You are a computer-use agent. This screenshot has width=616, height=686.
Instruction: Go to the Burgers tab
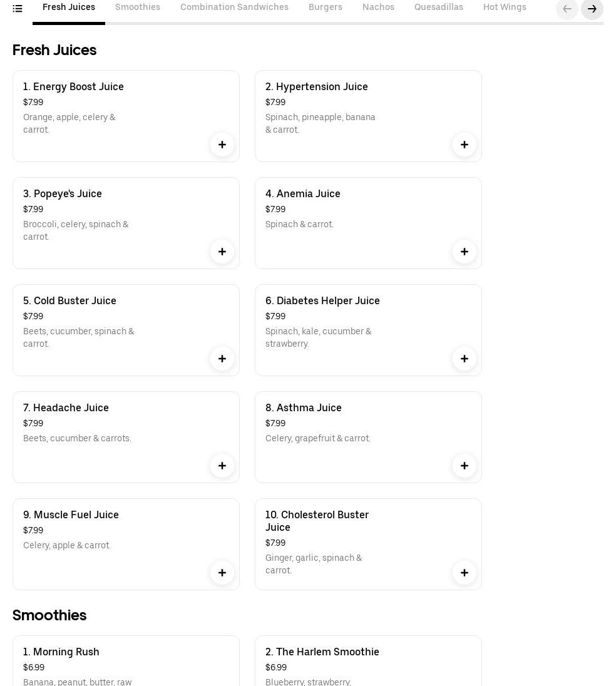click(326, 8)
